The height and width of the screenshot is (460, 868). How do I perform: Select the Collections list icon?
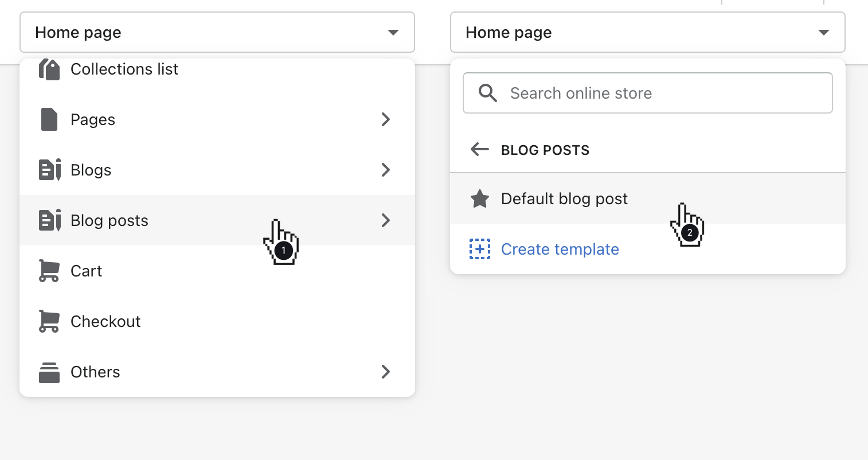[x=49, y=69]
